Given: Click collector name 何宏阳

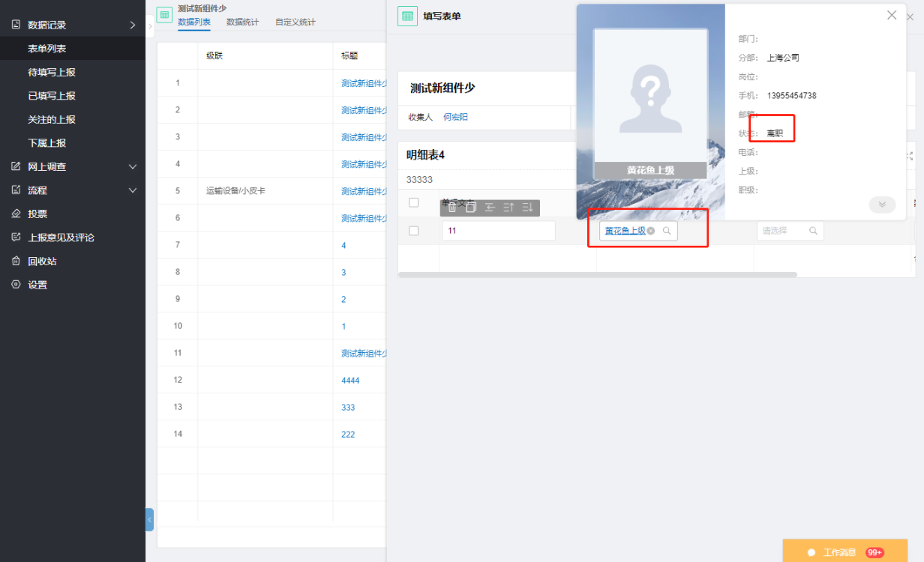Looking at the screenshot, I should coord(455,117).
